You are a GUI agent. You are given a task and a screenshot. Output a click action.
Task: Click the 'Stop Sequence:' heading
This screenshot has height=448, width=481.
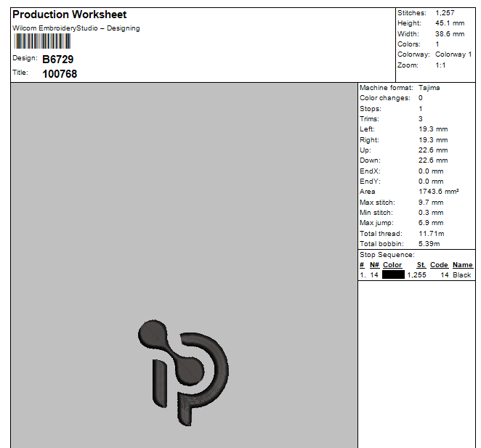pyautogui.click(x=387, y=255)
